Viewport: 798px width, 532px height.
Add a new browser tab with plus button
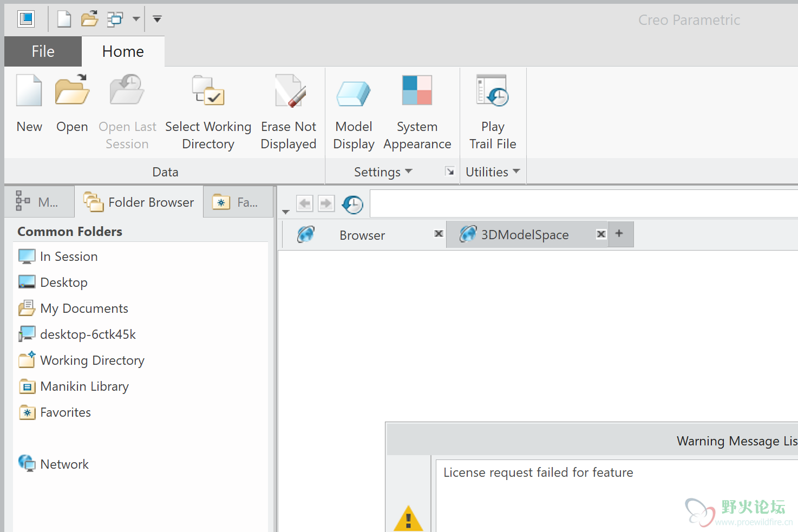click(619, 233)
